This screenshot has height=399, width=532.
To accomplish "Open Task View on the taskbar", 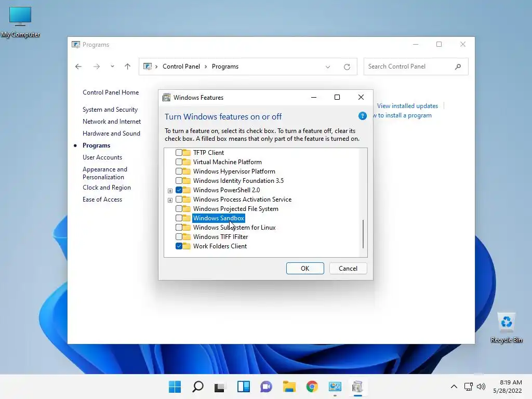I will [220, 387].
